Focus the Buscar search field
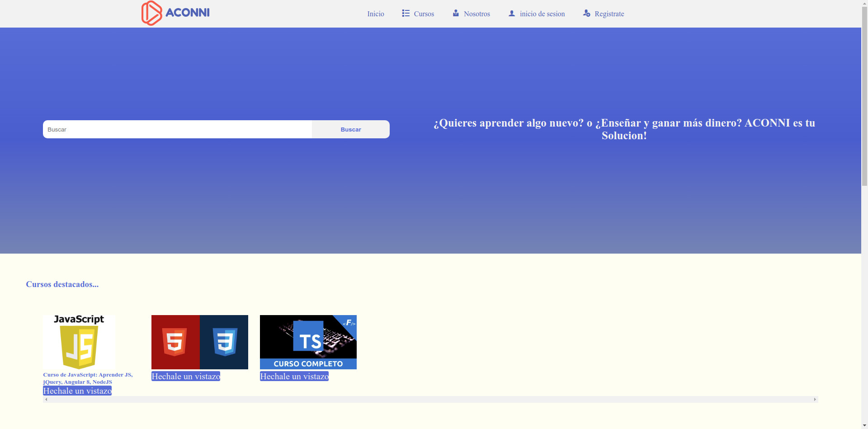Screen dimensions: 868x429 click(177, 129)
